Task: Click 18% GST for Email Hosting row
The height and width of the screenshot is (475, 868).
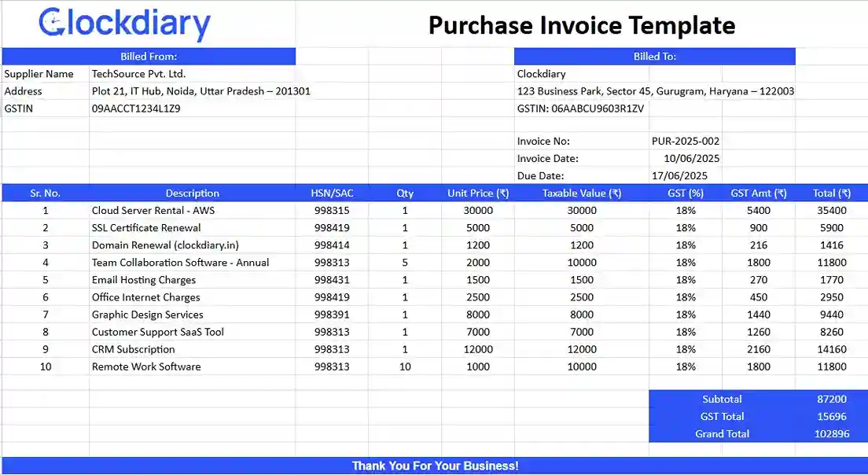Action: point(686,280)
